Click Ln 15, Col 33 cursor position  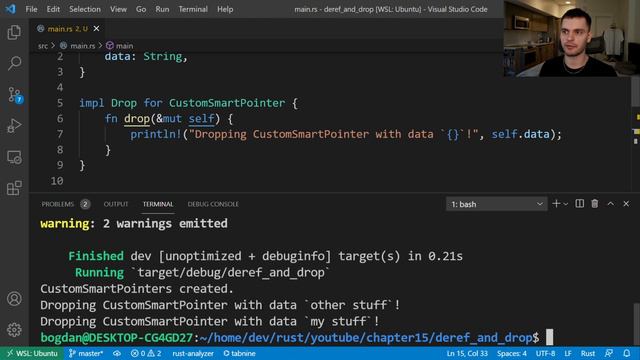coord(467,353)
